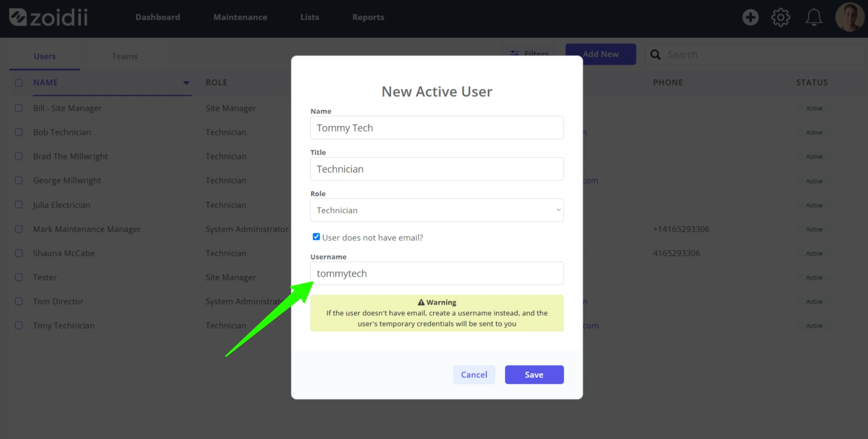Select the George Millwright checkbox
This screenshot has height=439, width=868.
pyautogui.click(x=19, y=180)
